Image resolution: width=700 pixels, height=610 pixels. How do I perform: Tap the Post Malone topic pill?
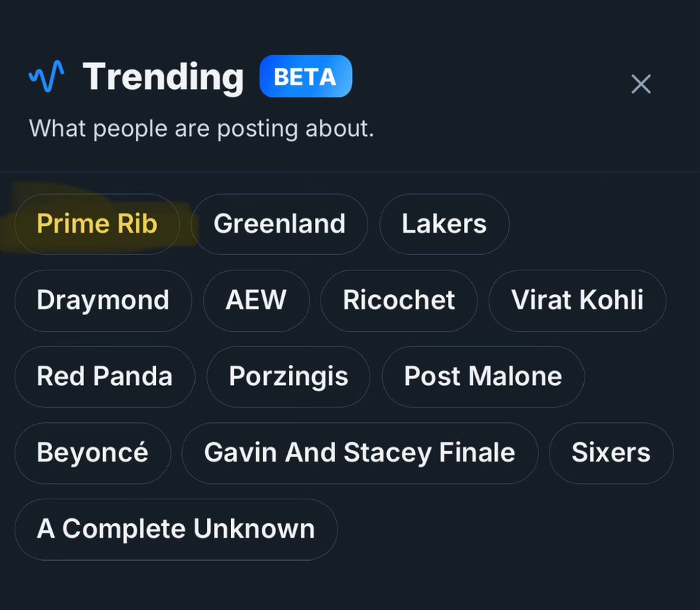[x=483, y=377]
